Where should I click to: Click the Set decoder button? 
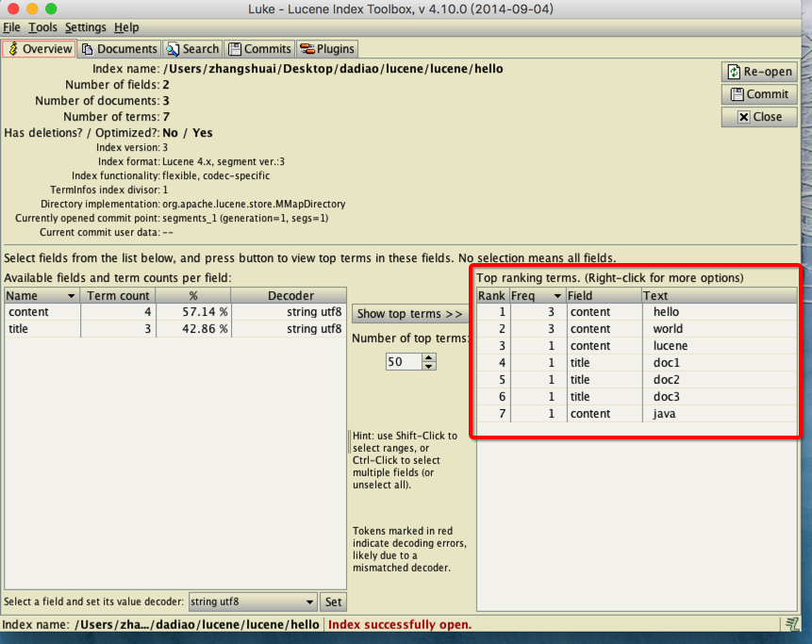click(333, 602)
